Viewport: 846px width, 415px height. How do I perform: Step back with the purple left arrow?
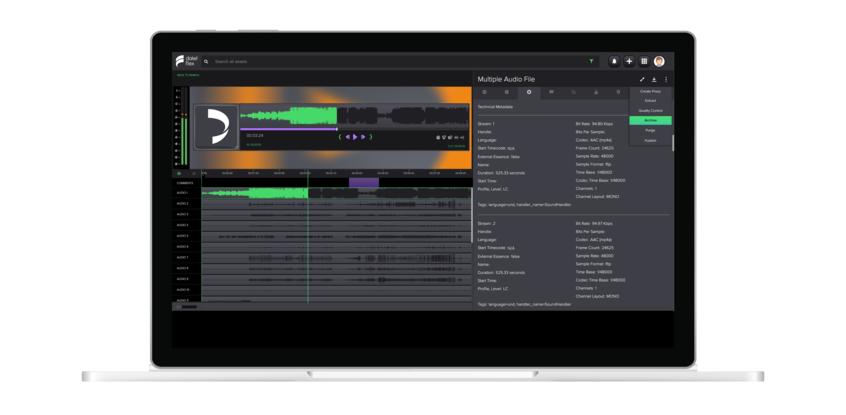(x=347, y=137)
